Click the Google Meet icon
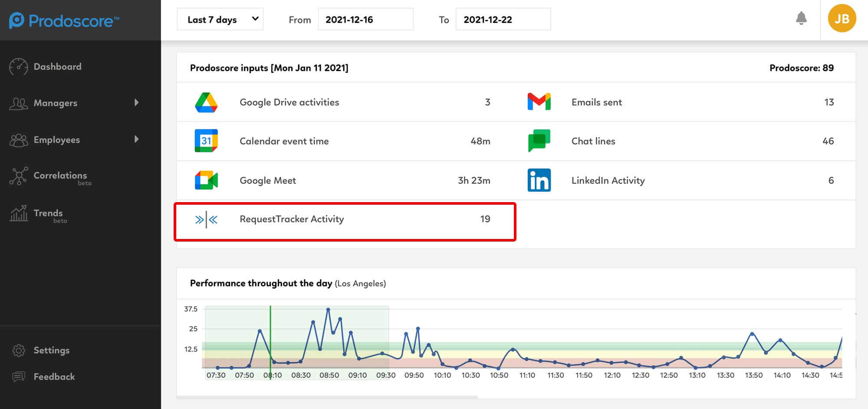Image resolution: width=868 pixels, height=409 pixels. tap(206, 180)
